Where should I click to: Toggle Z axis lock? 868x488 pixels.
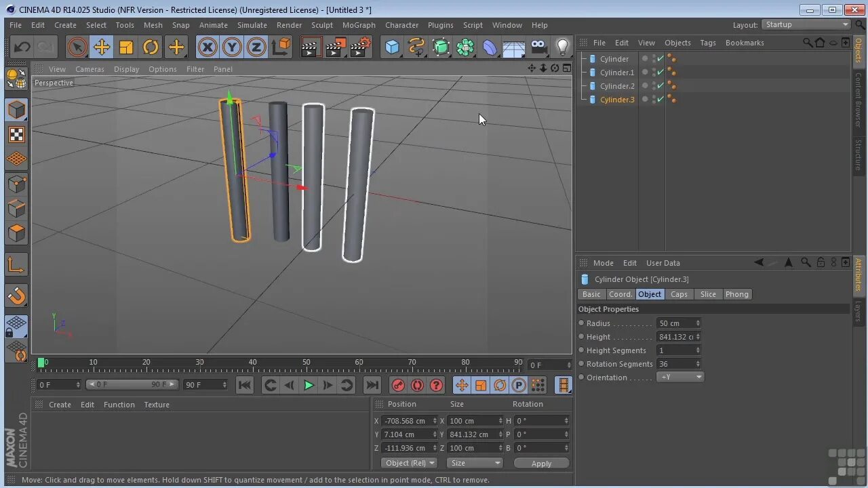coord(256,47)
